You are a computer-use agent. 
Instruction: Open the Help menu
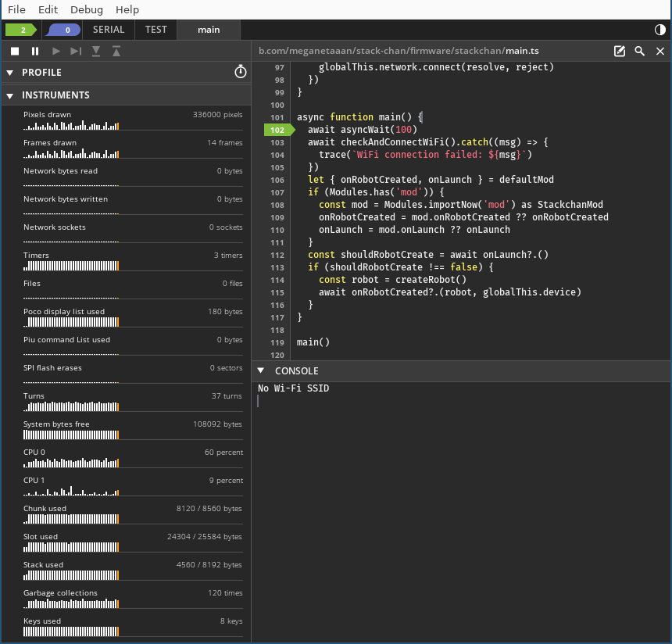pos(127,9)
